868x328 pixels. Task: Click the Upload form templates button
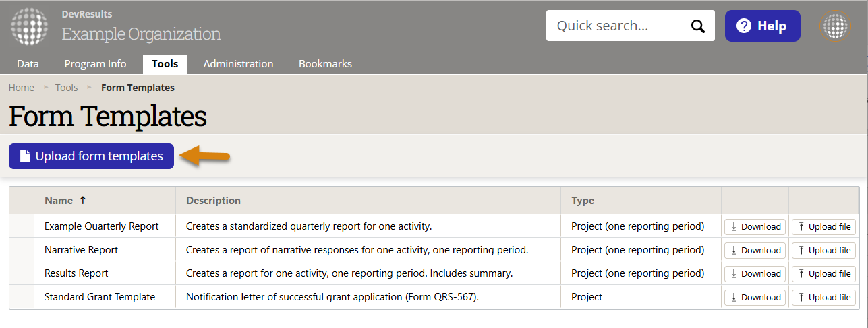pos(91,156)
